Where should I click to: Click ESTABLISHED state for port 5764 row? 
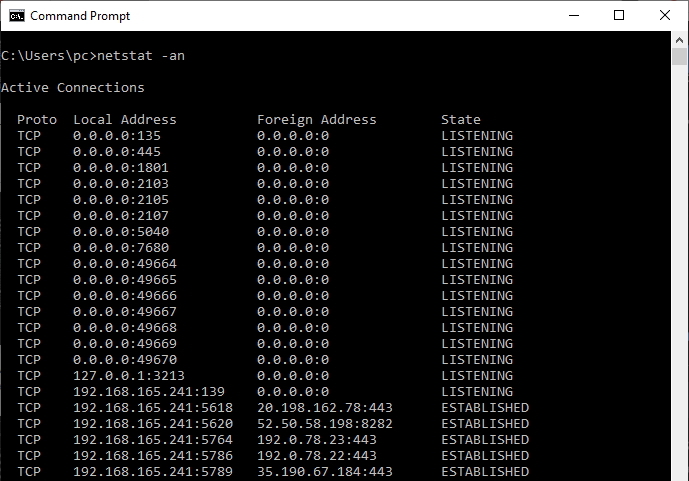click(x=485, y=439)
